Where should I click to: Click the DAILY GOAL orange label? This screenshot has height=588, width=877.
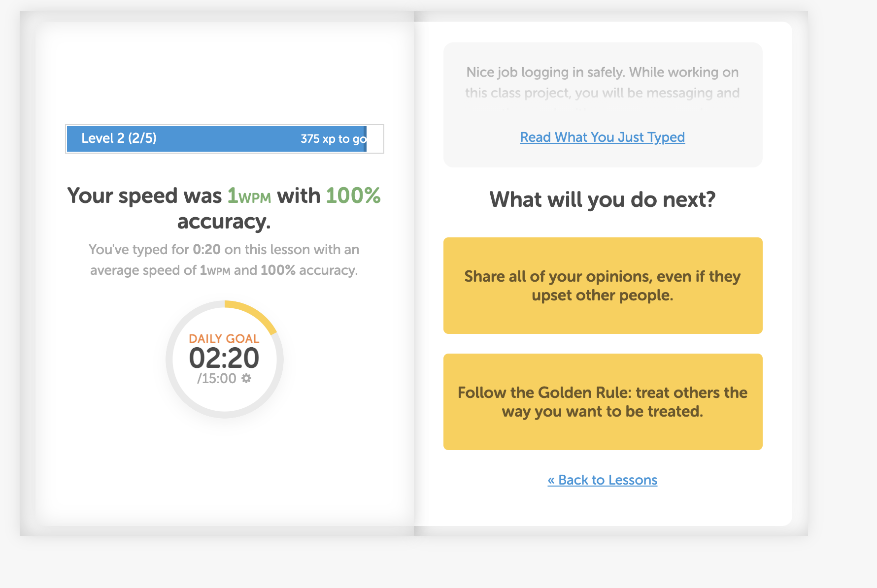click(x=224, y=339)
